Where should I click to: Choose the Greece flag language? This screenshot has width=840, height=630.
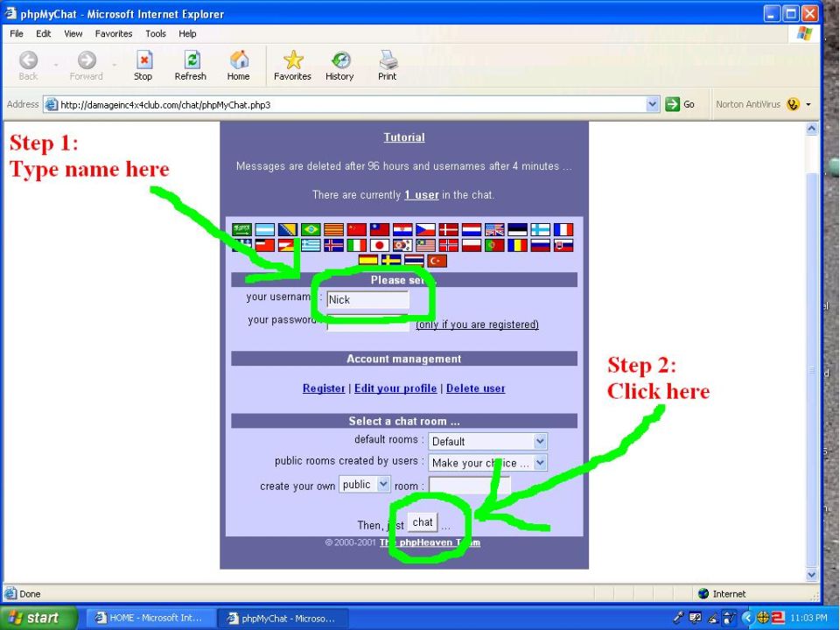[311, 245]
